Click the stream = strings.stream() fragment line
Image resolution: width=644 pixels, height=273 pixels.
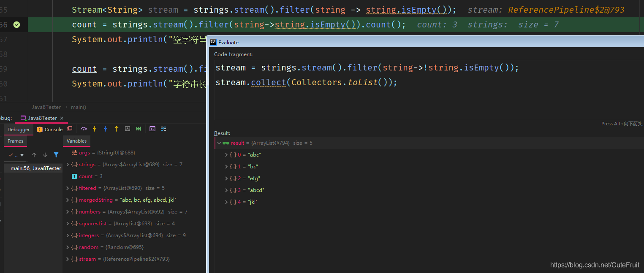point(367,68)
